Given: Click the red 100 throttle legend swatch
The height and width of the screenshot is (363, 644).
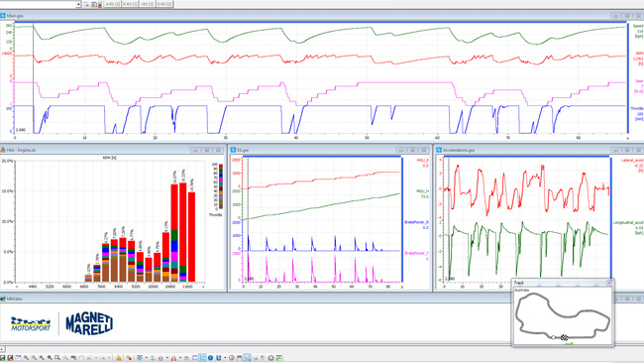Looking at the screenshot, I should tap(221, 165).
